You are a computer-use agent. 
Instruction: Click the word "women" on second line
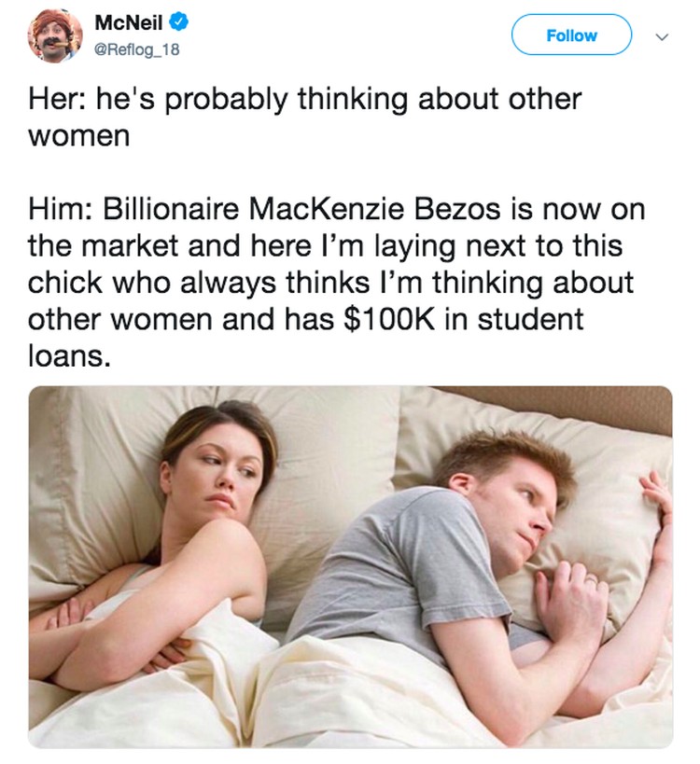pos(79,136)
